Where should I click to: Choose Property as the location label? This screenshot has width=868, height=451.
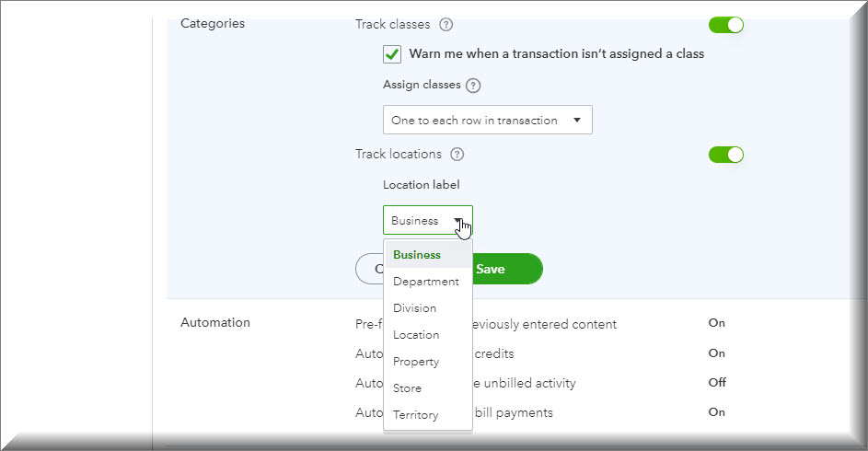[x=416, y=362]
